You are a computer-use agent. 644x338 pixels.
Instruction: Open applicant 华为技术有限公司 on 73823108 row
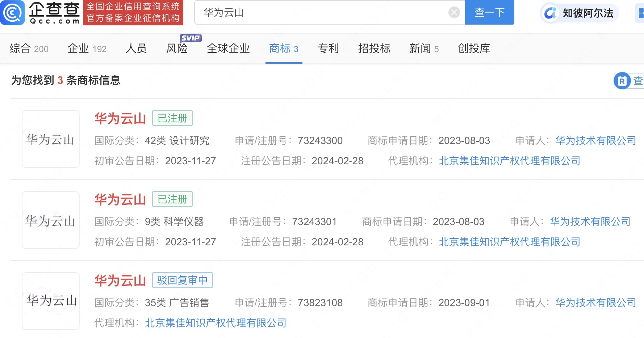[596, 303]
